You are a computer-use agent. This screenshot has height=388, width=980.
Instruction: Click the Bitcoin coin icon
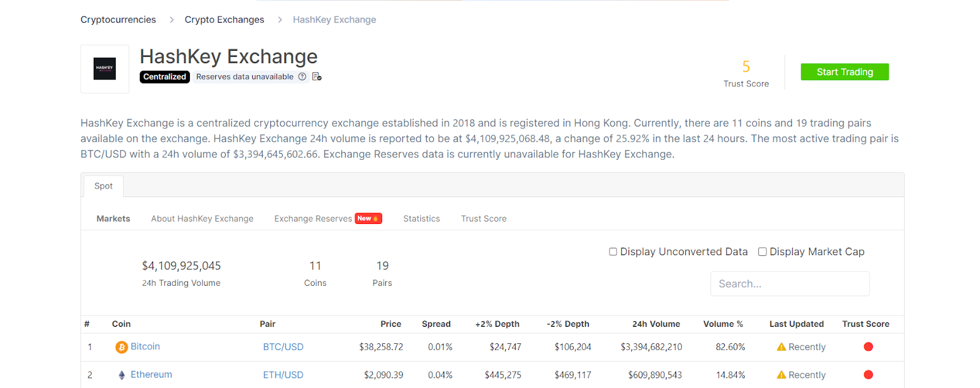tap(121, 347)
